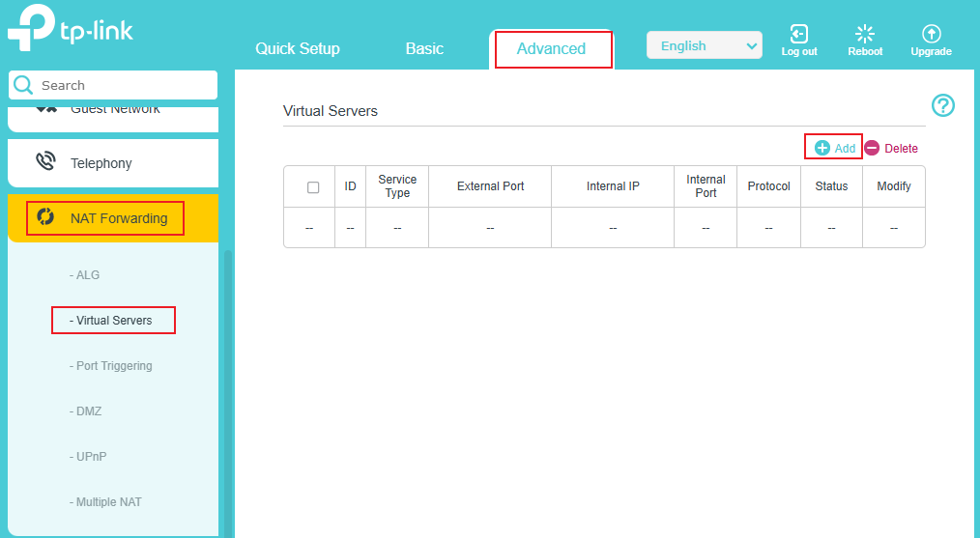
Task: Open the English language dropdown
Action: pyautogui.click(x=705, y=45)
